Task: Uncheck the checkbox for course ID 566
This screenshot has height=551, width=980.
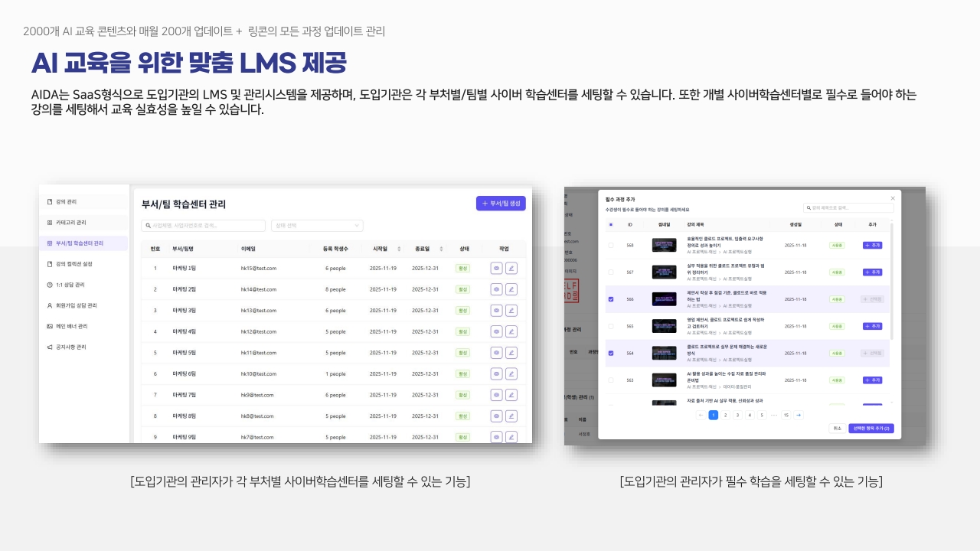Action: click(611, 299)
